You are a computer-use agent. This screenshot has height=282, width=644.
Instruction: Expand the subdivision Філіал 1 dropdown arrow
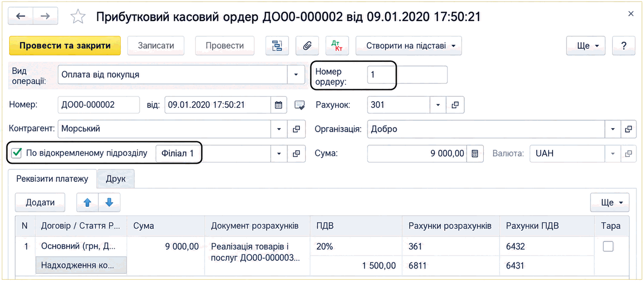pyautogui.click(x=279, y=153)
